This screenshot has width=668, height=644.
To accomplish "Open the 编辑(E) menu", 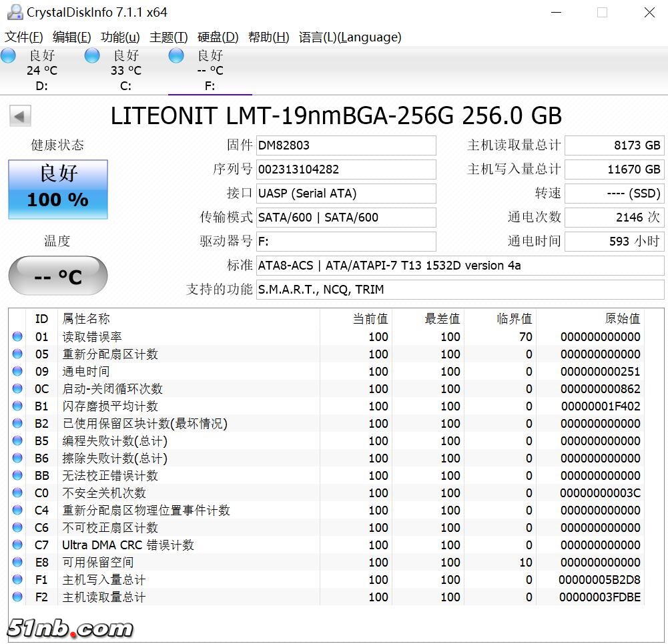I will point(72,37).
